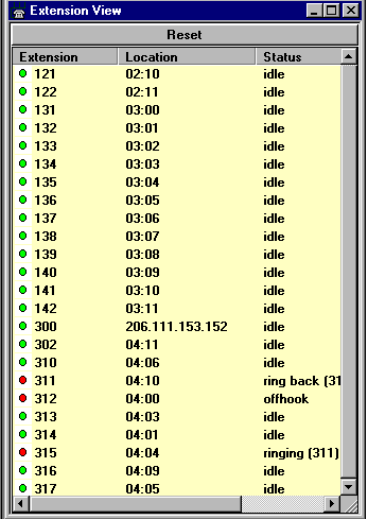Select extension number 312
This screenshot has height=519, width=367.
pyautogui.click(x=46, y=399)
